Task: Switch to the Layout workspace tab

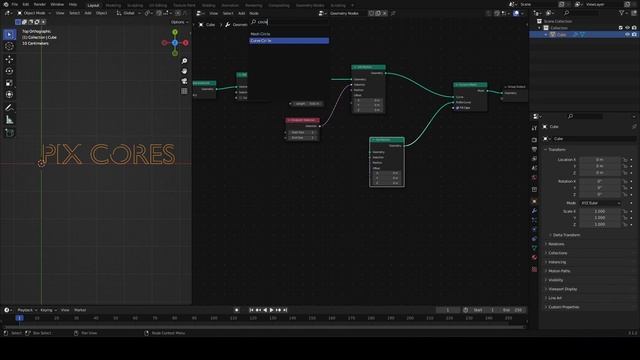Action: pos(93,5)
